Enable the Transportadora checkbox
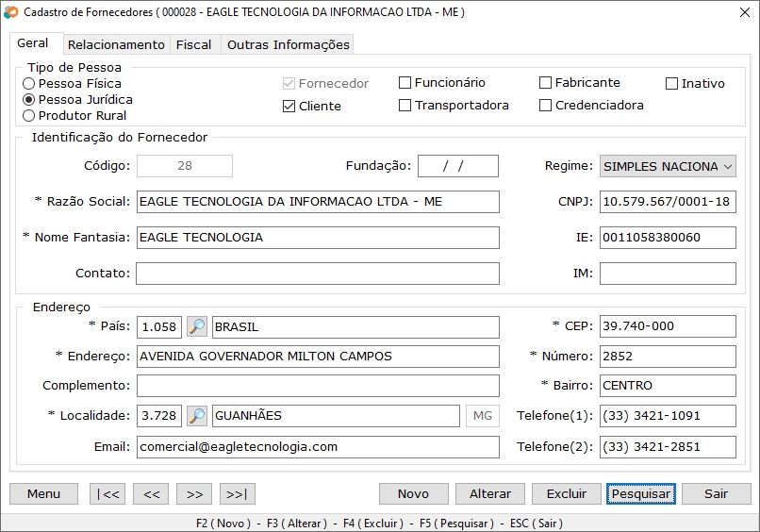 (405, 106)
